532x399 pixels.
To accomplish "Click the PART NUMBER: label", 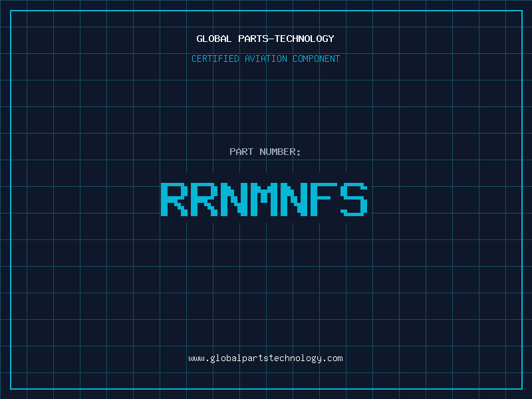I will coord(265,152).
